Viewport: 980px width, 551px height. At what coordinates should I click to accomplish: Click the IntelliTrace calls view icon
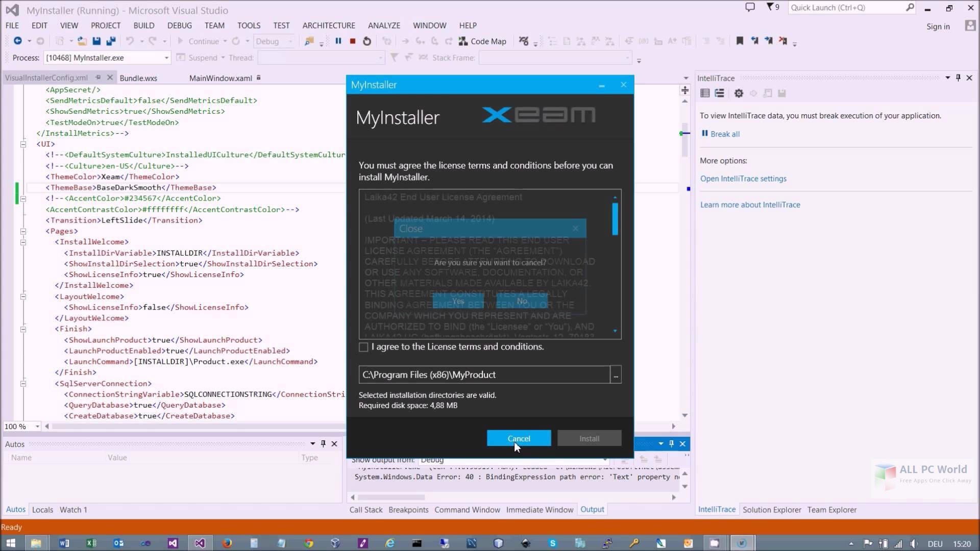[x=719, y=93]
